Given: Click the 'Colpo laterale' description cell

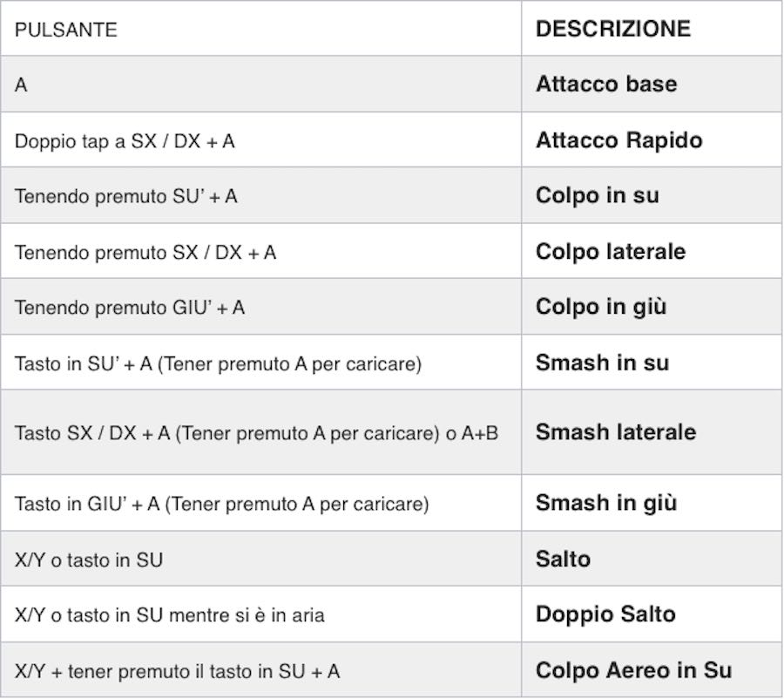Looking at the screenshot, I should coord(652,251).
